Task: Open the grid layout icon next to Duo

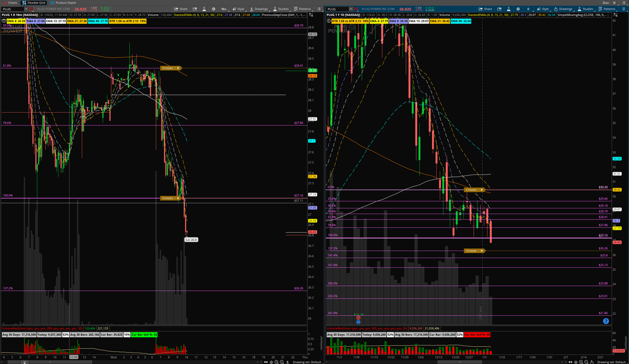Action: point(614,3)
